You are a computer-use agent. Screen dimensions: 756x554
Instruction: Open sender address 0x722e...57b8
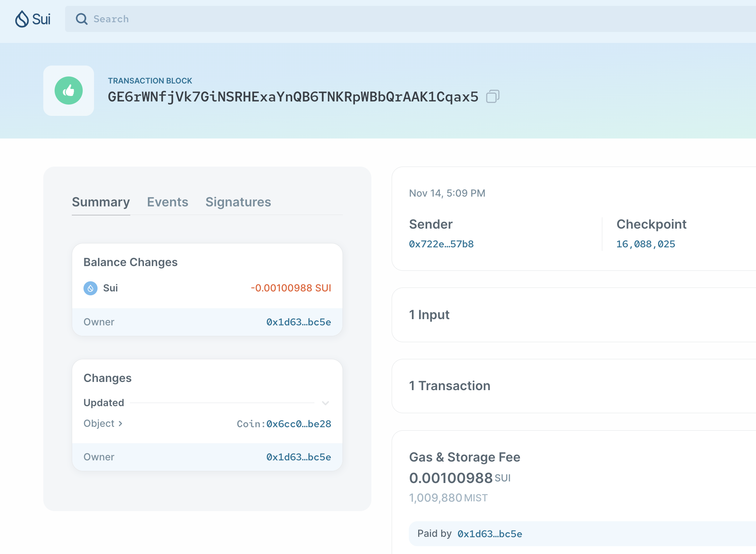[x=441, y=244]
